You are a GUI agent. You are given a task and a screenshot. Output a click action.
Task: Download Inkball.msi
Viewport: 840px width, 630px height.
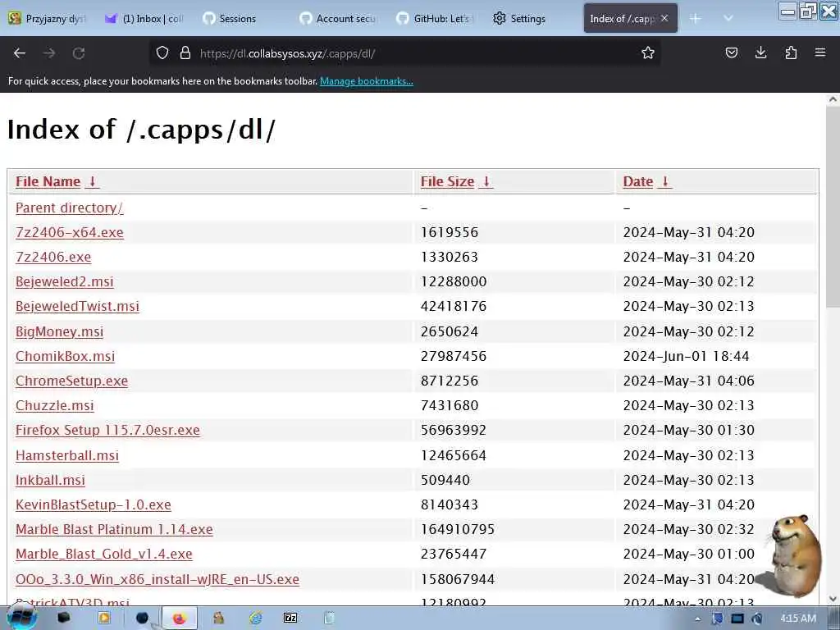(x=50, y=480)
